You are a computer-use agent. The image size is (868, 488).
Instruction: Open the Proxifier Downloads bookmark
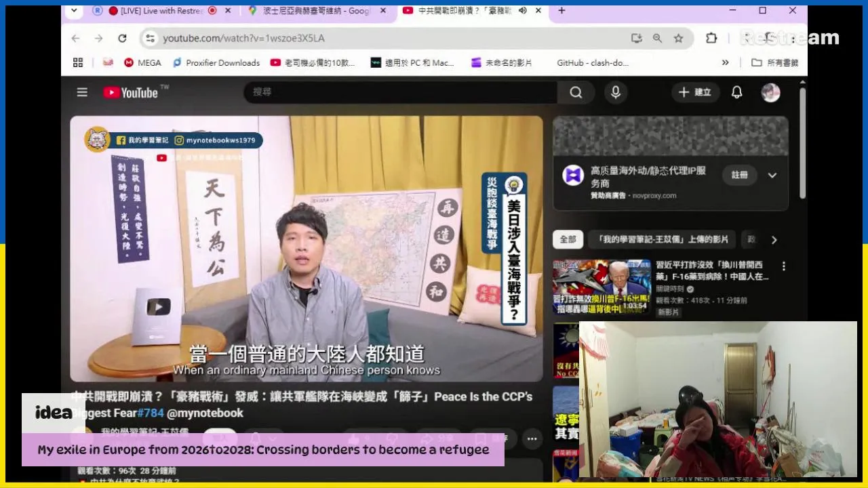pos(216,62)
